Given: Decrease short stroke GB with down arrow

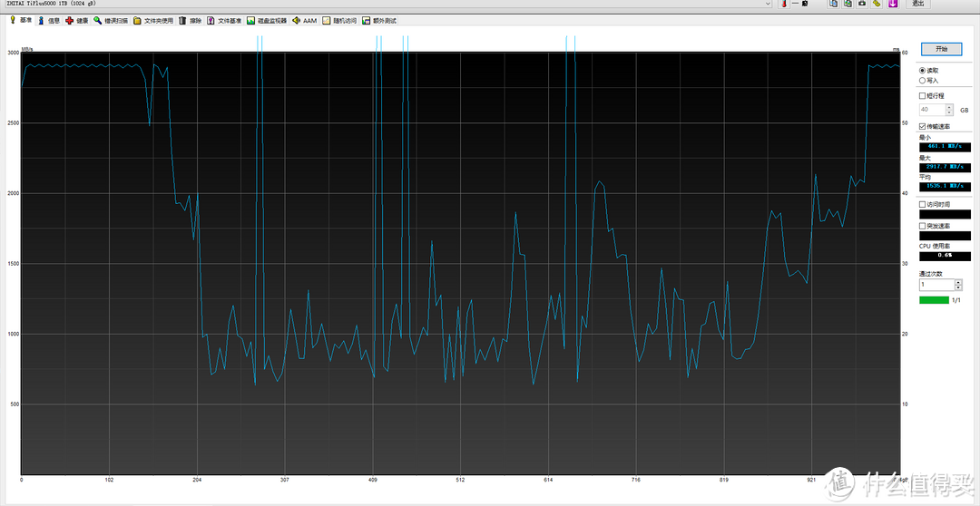Looking at the screenshot, I should 949,112.
